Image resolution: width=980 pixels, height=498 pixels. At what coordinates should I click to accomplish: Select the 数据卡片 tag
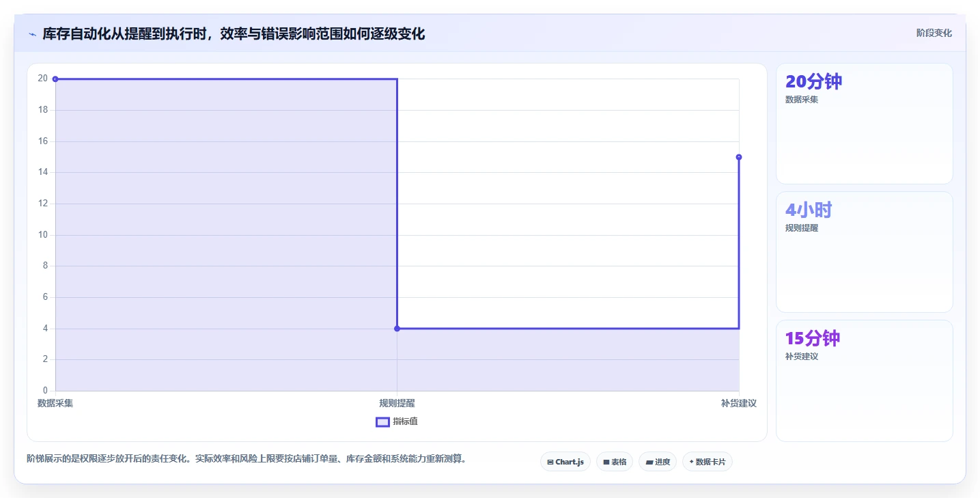coord(707,462)
